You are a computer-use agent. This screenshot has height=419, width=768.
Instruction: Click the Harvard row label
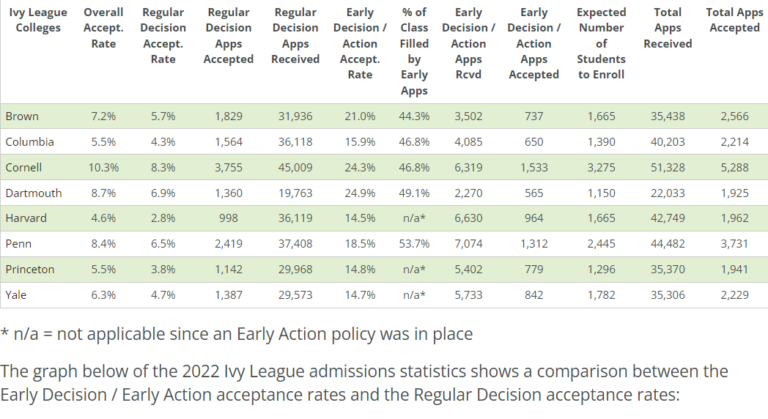tap(26, 218)
